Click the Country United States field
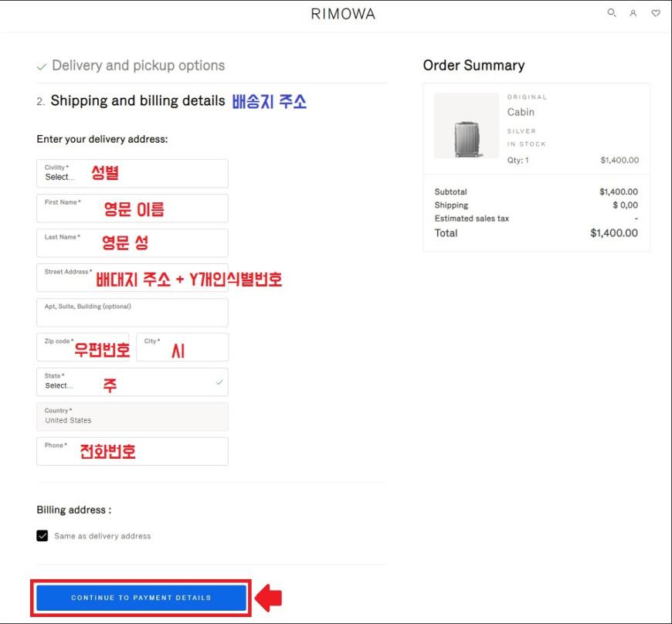This screenshot has height=624, width=672. [132, 416]
